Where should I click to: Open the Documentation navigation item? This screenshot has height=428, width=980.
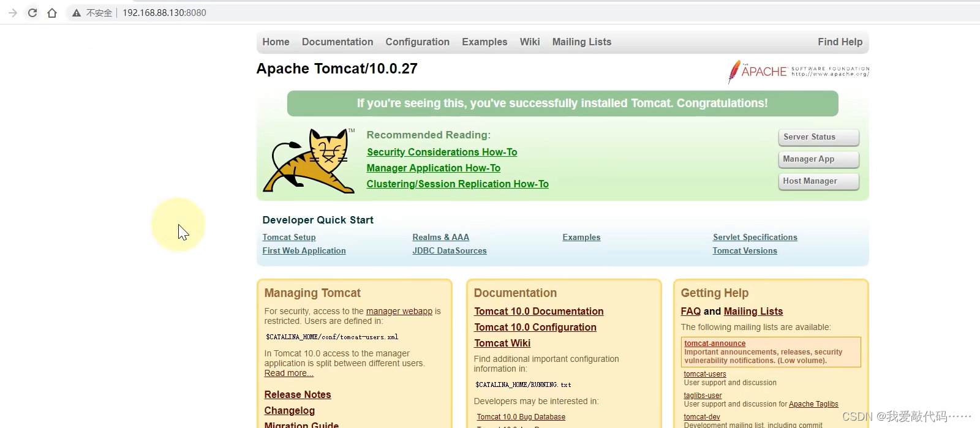pyautogui.click(x=337, y=42)
